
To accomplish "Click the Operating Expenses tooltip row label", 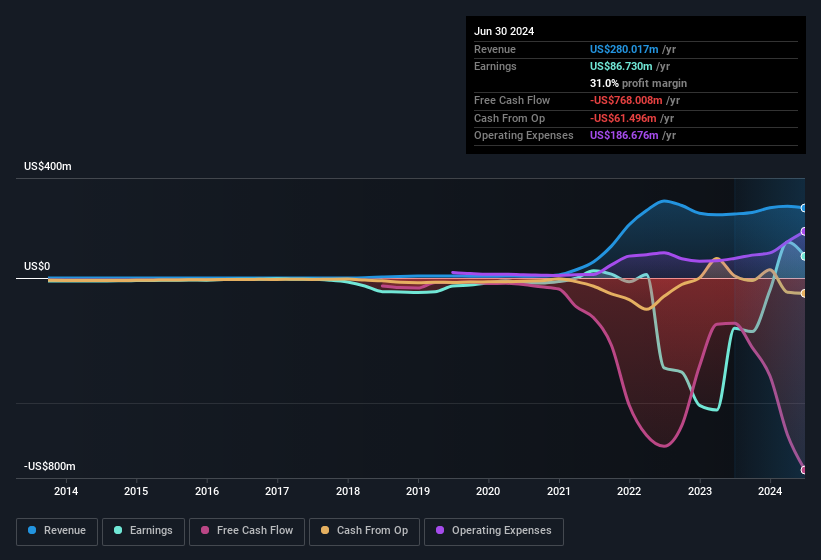I will click(x=524, y=136).
